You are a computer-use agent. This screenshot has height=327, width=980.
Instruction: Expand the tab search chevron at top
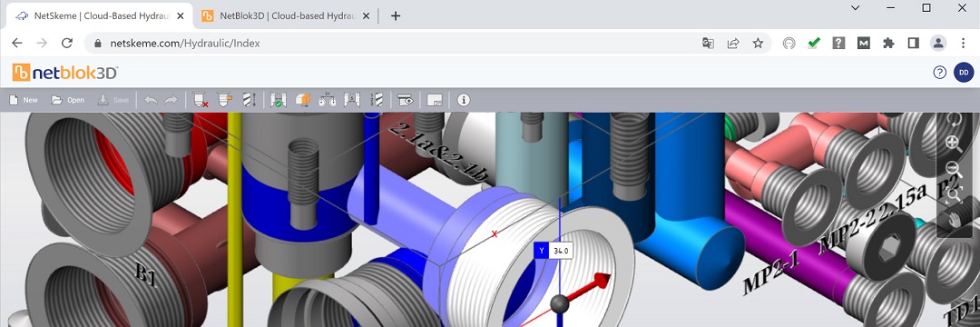coord(855,8)
